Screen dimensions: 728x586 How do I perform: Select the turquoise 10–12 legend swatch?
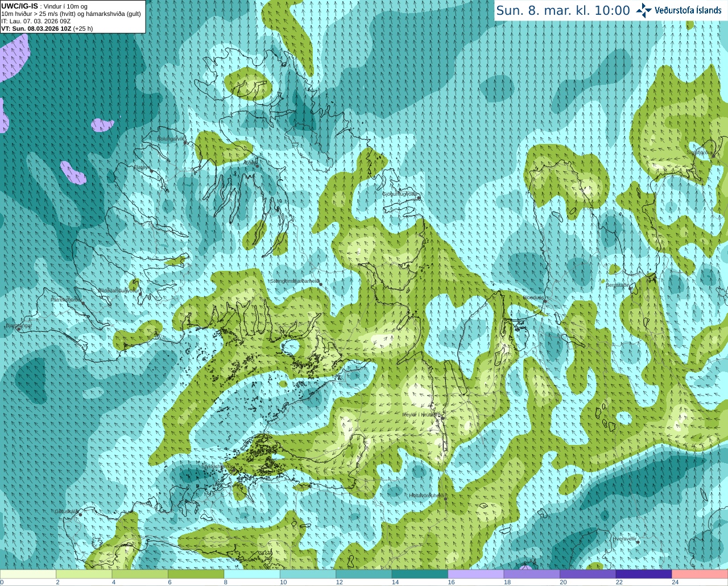(308, 574)
